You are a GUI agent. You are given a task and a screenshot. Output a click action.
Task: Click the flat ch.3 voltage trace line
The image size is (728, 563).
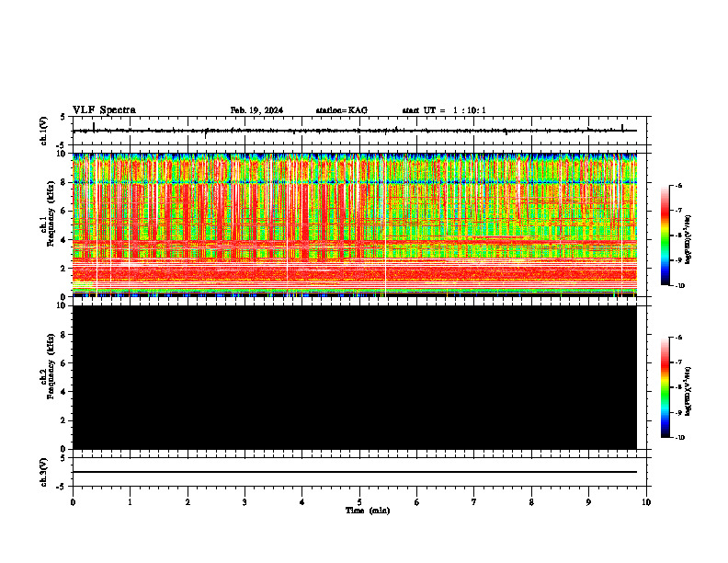click(x=354, y=472)
